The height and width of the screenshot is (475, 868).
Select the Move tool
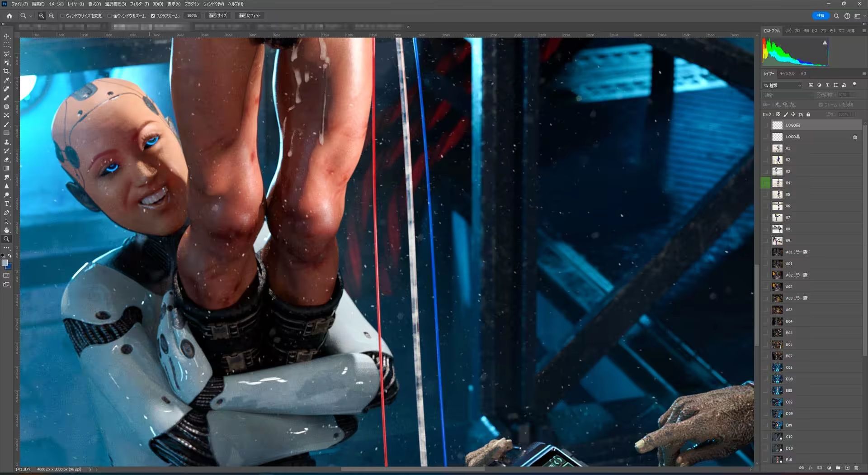click(6, 36)
